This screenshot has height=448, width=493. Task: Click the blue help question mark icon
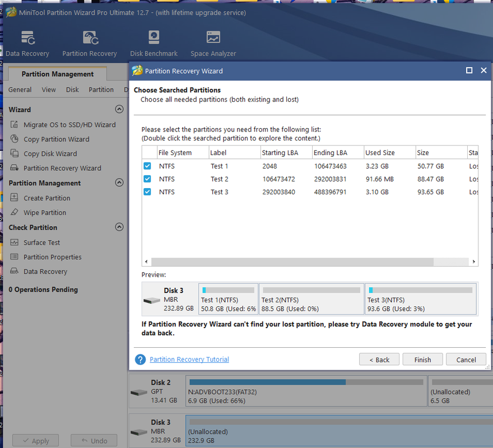140,360
